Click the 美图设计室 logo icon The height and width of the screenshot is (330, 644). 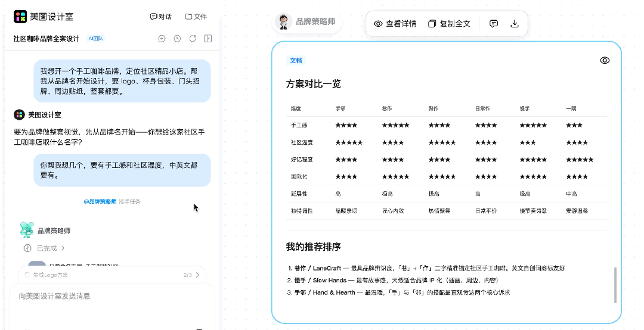[x=20, y=17]
